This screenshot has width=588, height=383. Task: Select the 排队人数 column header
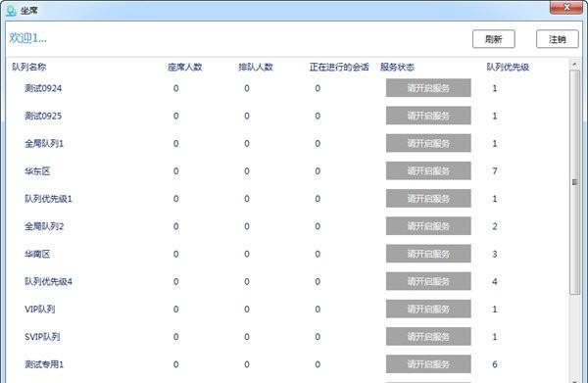click(x=256, y=67)
